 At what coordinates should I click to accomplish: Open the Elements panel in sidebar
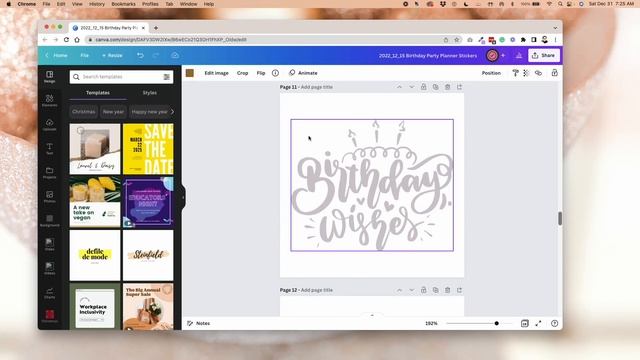pos(49,100)
